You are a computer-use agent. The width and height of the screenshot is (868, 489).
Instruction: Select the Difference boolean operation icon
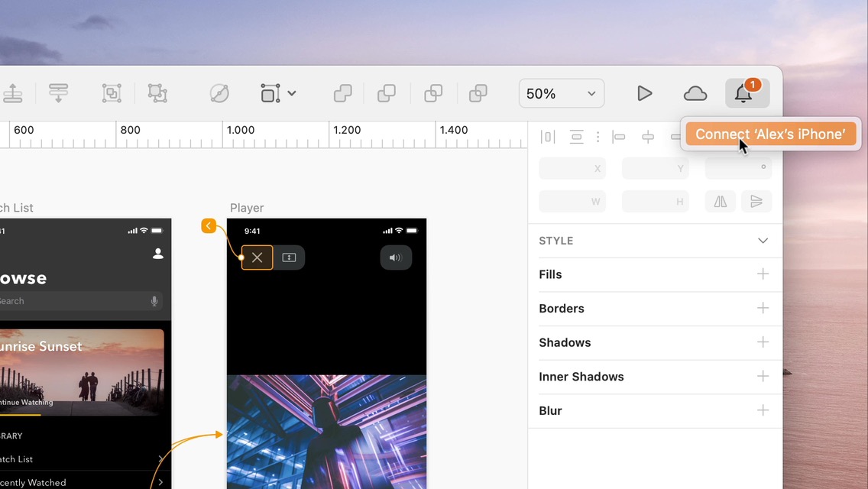478,93
